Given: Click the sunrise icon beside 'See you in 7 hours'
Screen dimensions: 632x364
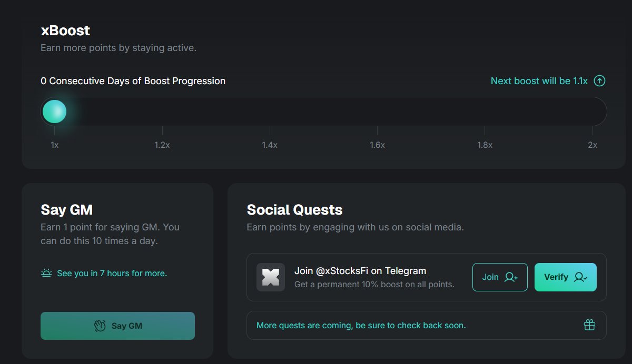Looking at the screenshot, I should 46,273.
